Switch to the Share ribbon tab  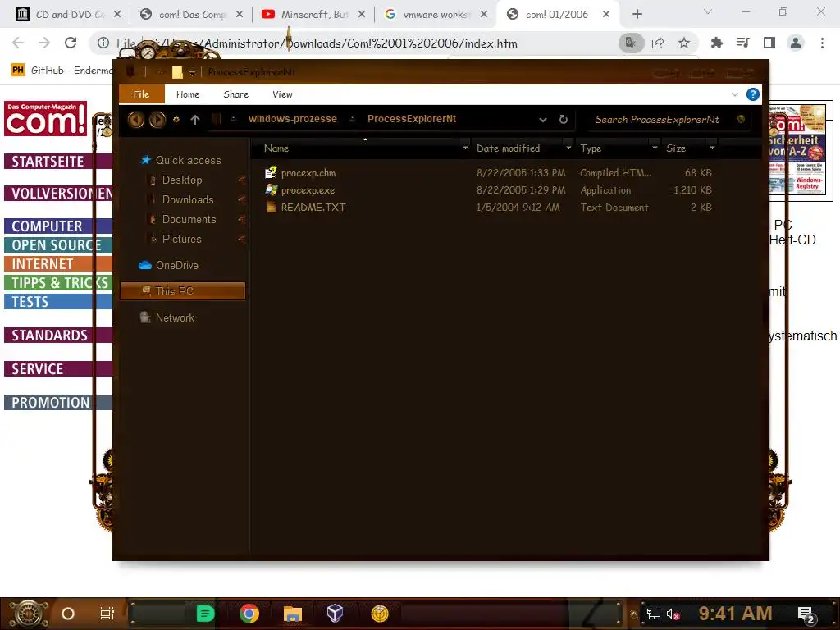coord(235,94)
